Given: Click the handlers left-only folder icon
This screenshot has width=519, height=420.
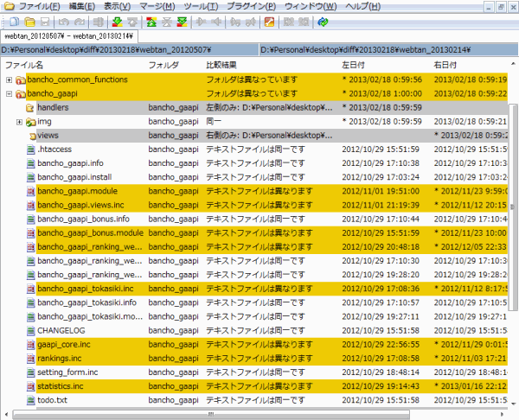Looking at the screenshot, I should [29, 108].
